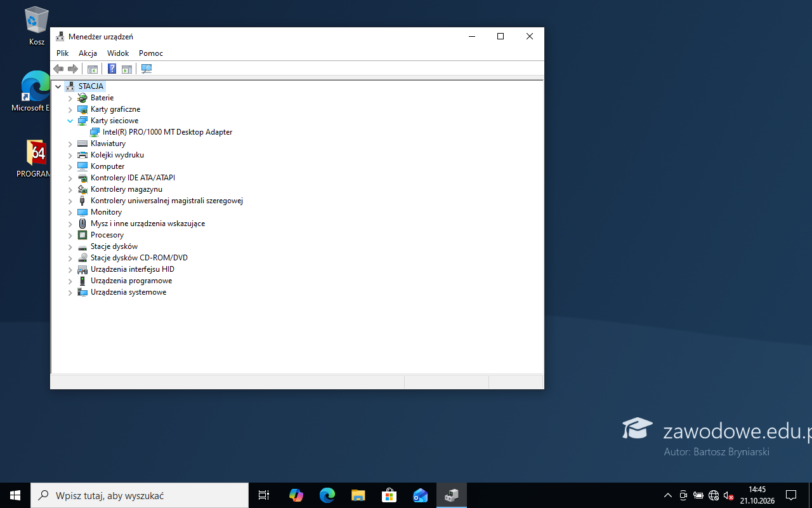Select Kontrolery uniwersalnej magistrali szeregowej row
This screenshot has width=812, height=508.
pos(167,201)
